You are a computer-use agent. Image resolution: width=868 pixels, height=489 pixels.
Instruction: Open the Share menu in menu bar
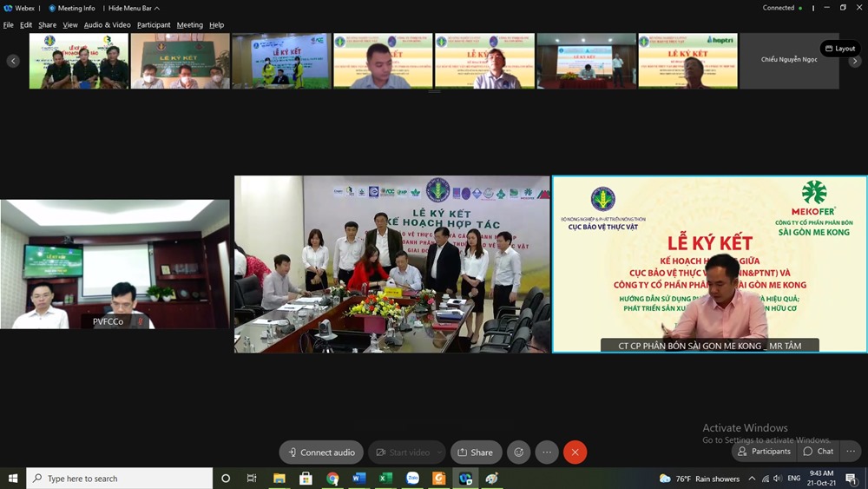click(x=47, y=25)
